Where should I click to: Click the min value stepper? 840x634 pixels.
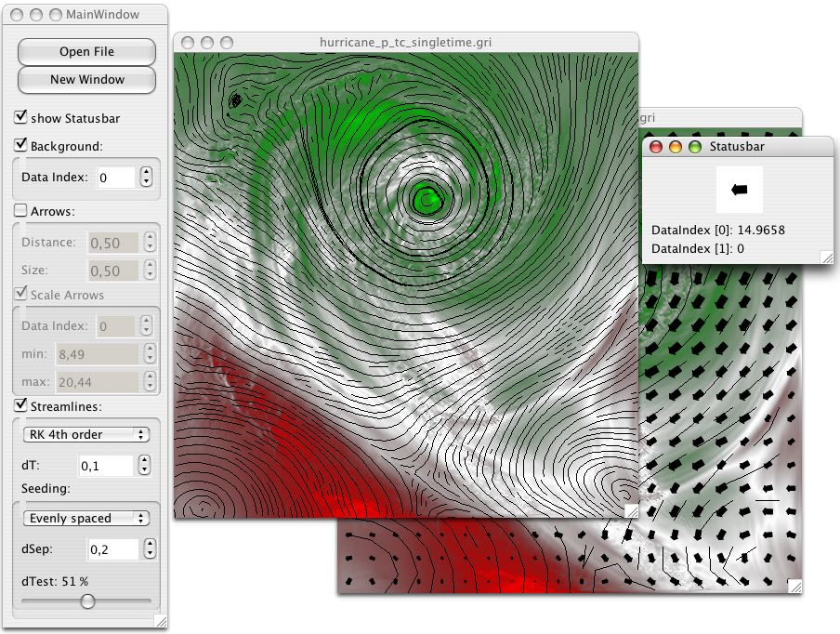pos(150,353)
